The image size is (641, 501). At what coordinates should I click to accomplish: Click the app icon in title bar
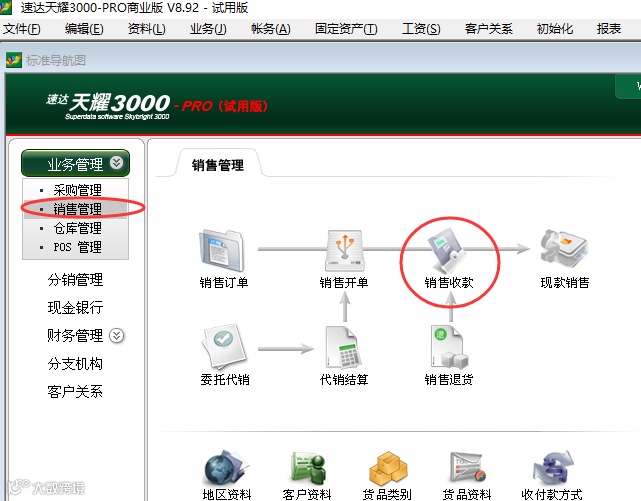tap(5, 7)
